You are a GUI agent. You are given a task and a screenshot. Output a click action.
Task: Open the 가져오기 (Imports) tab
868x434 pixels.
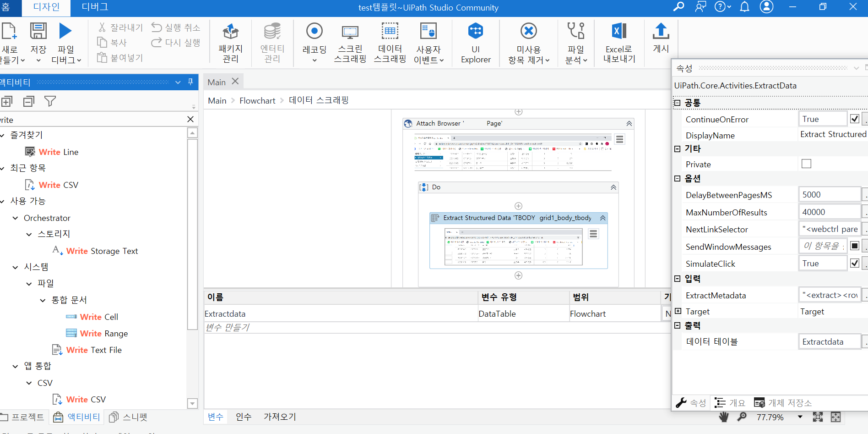[x=280, y=417]
